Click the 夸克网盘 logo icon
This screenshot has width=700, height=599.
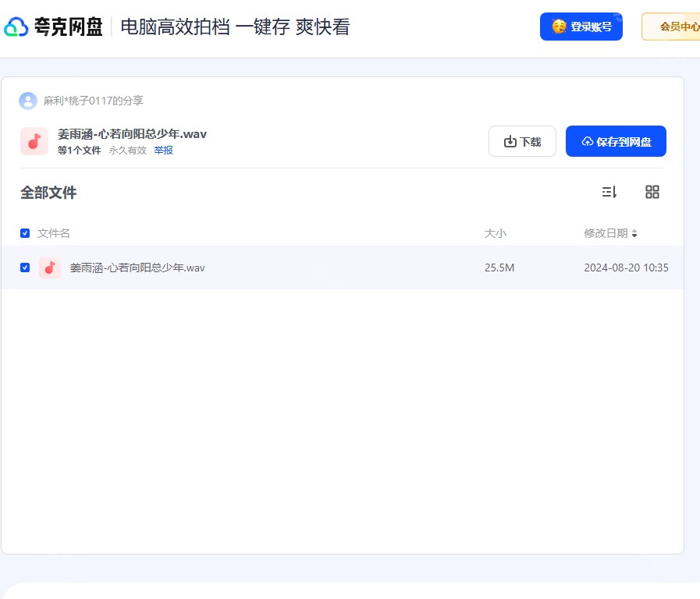click(x=13, y=26)
